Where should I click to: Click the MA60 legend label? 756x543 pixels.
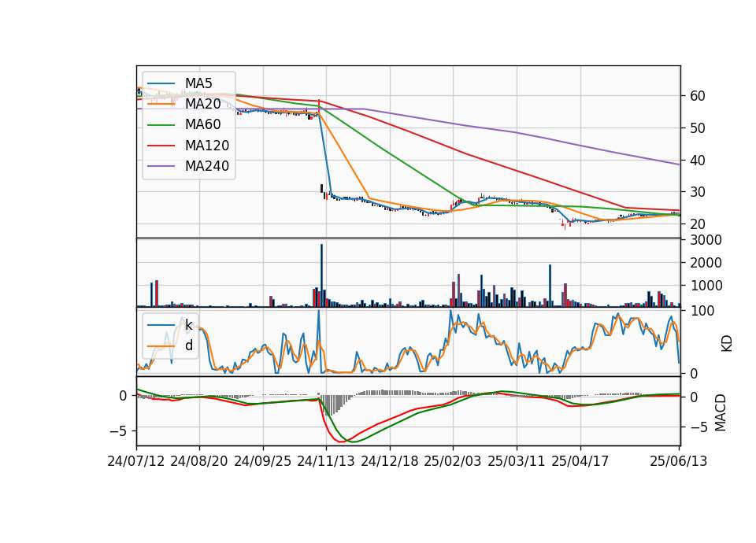tap(202, 125)
